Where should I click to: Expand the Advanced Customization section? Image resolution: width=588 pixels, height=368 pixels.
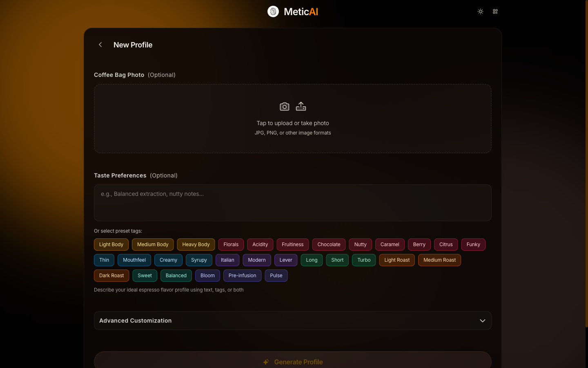(x=293, y=321)
